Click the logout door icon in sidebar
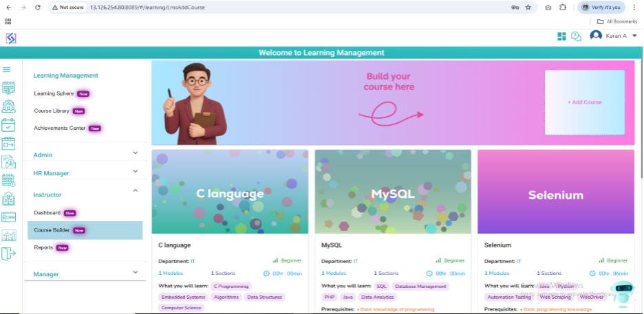This screenshot has width=644, height=314. coord(8,254)
